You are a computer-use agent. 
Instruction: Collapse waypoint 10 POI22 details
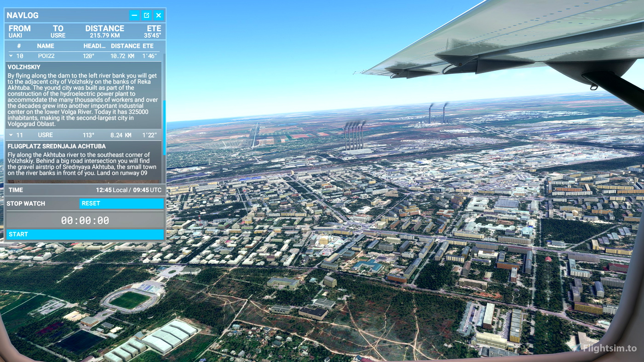11,56
